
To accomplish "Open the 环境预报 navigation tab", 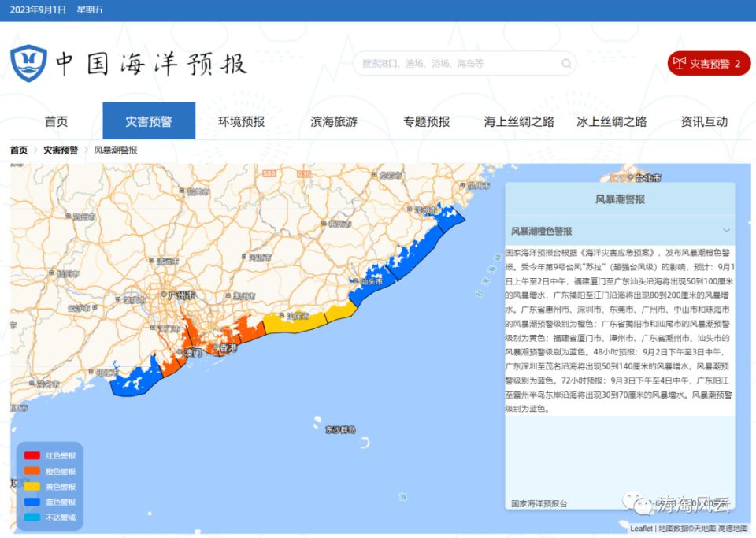I will 242,121.
